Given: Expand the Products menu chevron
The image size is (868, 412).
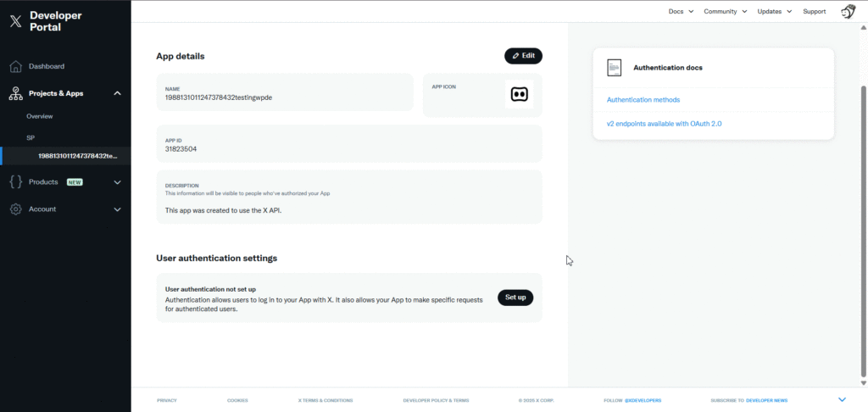Looking at the screenshot, I should pyautogui.click(x=117, y=182).
